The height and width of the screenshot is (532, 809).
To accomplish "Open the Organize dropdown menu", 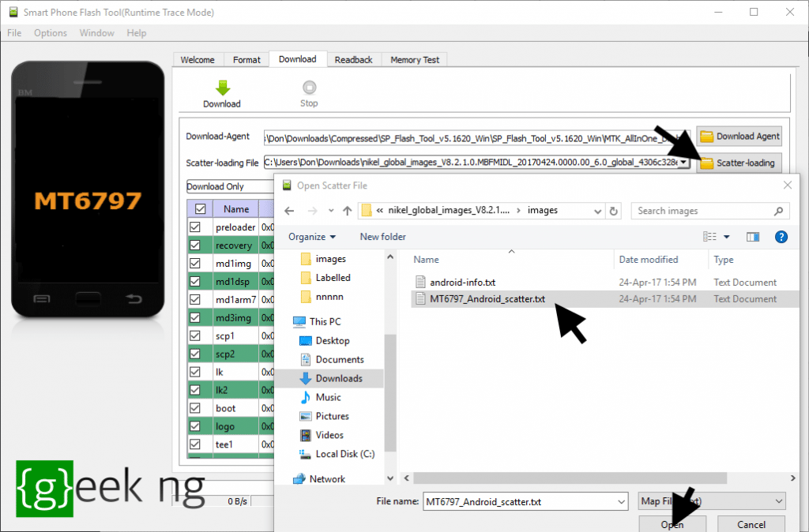I will point(312,237).
